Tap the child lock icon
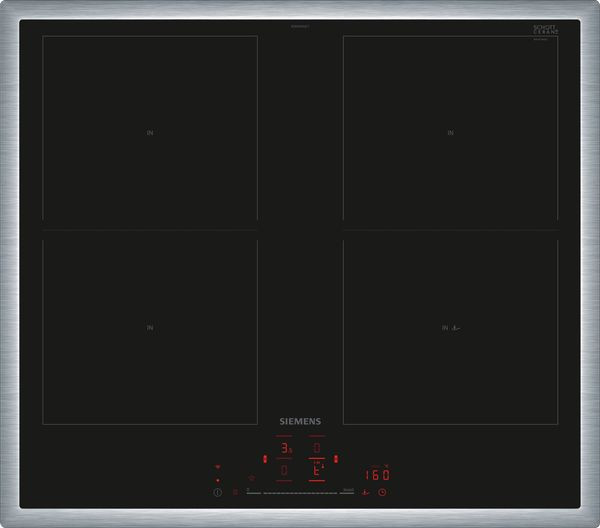The height and width of the screenshot is (528, 600). click(x=235, y=491)
